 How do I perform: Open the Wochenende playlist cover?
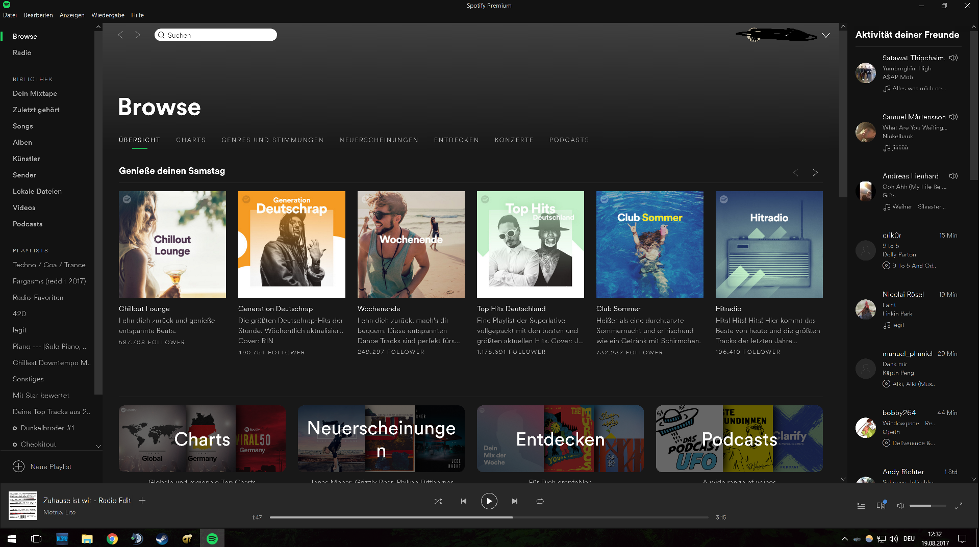411,245
